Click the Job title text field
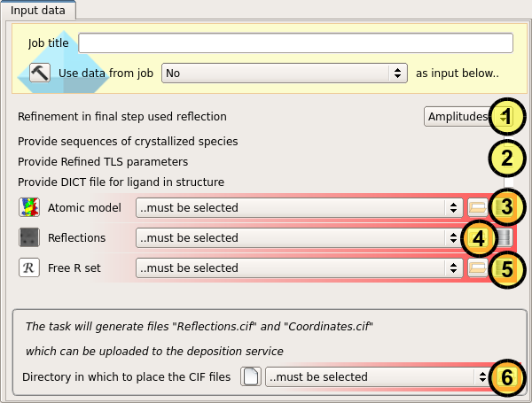Viewport: 532px width, 403px height. tap(295, 43)
